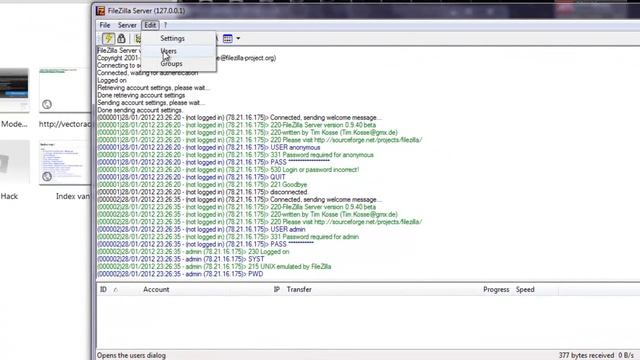The height and width of the screenshot is (360, 640).
Task: Close the open Edit menu
Action: click(x=150, y=25)
